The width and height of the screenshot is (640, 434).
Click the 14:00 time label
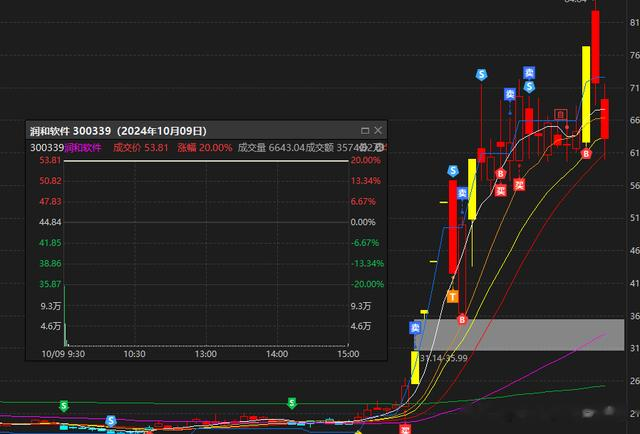(277, 354)
